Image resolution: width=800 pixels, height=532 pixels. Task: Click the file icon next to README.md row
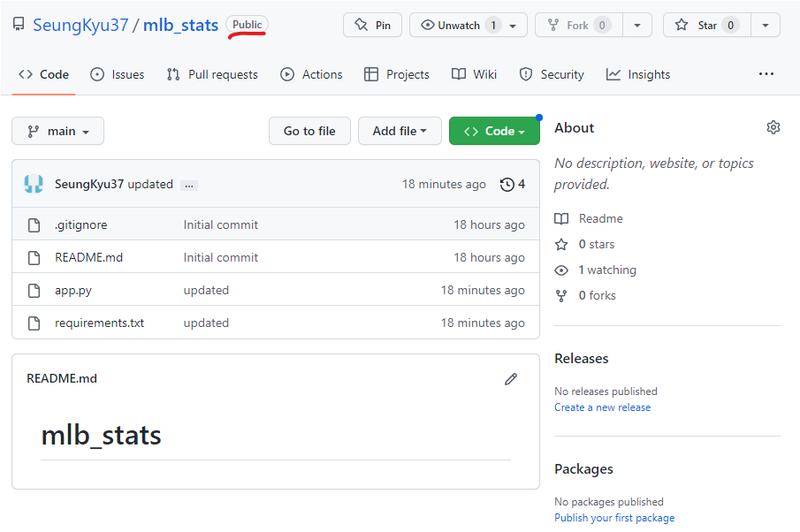[x=34, y=257]
